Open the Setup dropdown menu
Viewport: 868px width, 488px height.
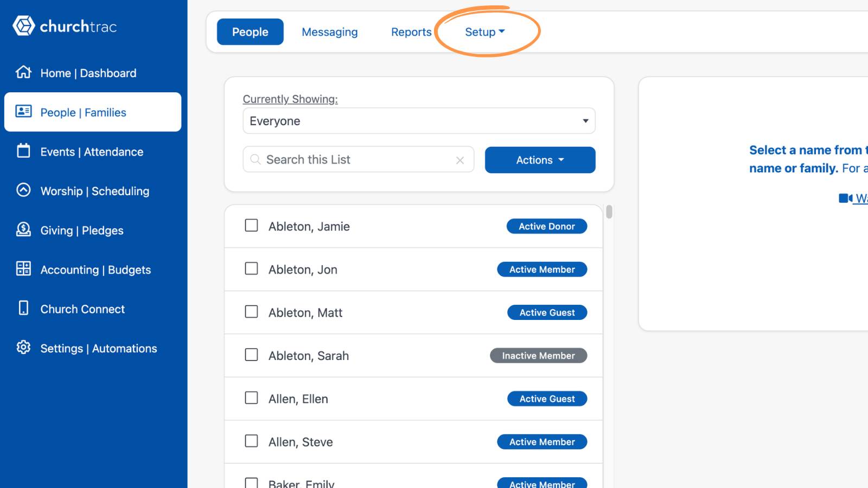[485, 32]
